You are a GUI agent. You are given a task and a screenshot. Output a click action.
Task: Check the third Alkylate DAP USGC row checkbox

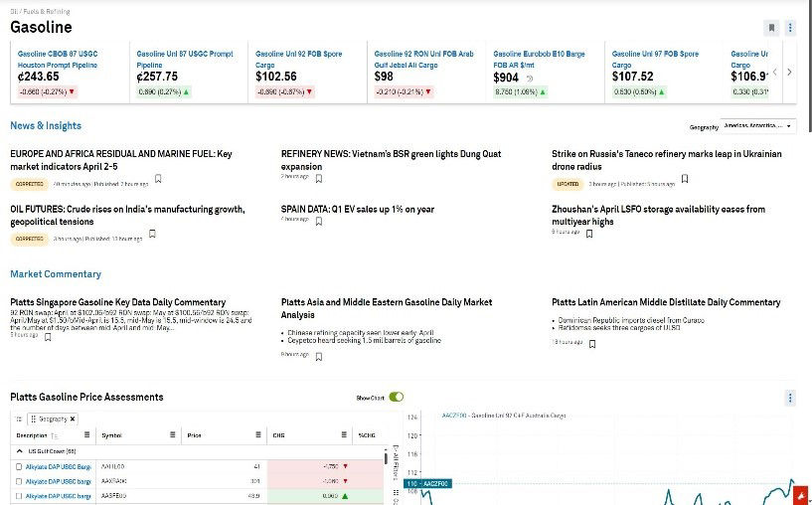pos(19,495)
